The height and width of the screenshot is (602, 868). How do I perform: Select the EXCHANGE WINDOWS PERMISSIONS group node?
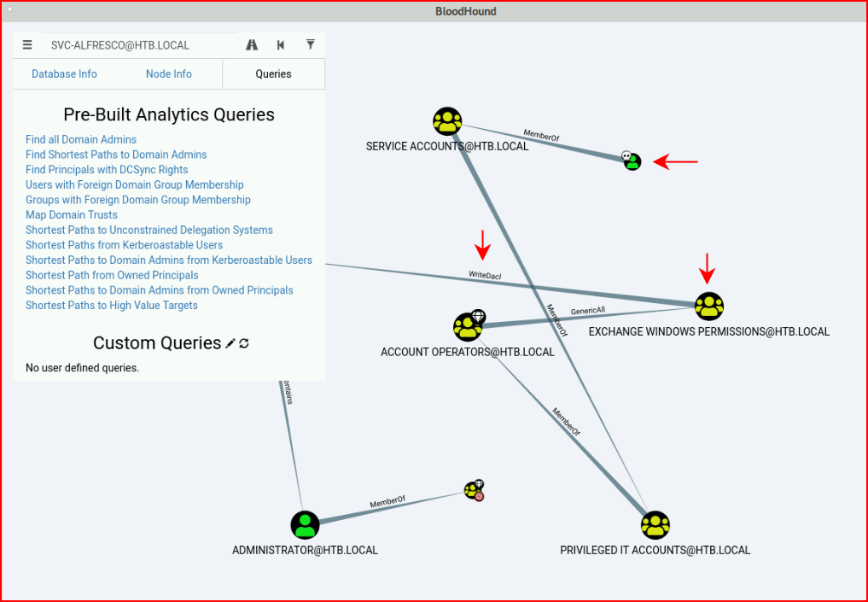click(x=709, y=306)
